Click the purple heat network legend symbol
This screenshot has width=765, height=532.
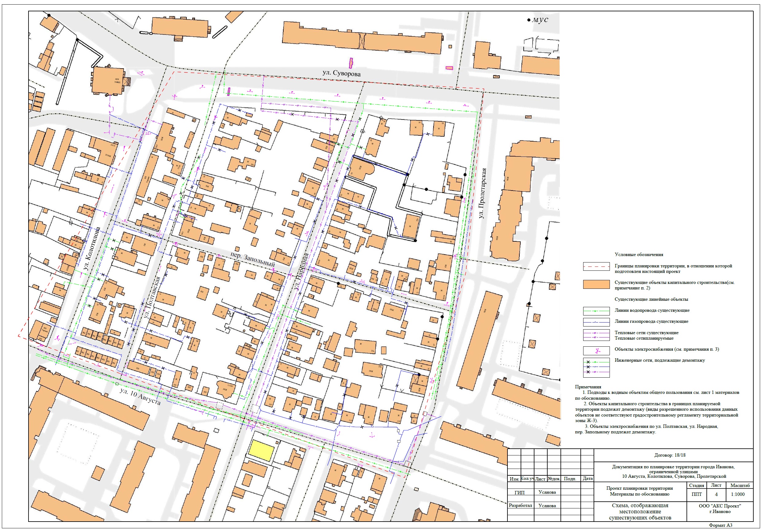[x=596, y=335]
